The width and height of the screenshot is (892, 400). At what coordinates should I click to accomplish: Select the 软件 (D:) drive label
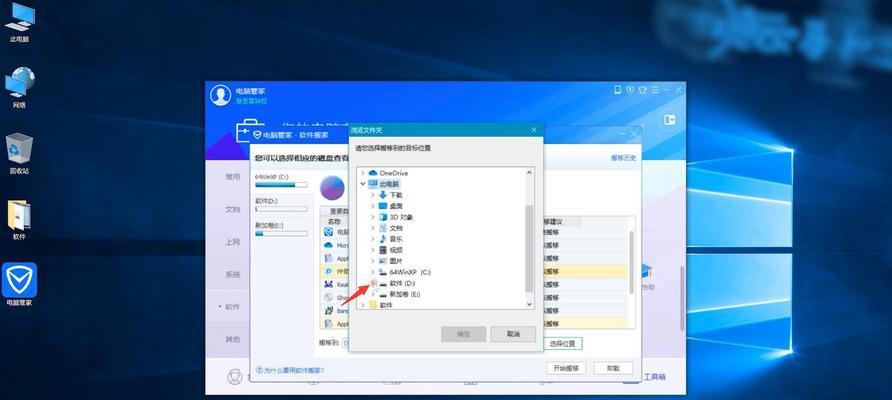click(x=403, y=283)
